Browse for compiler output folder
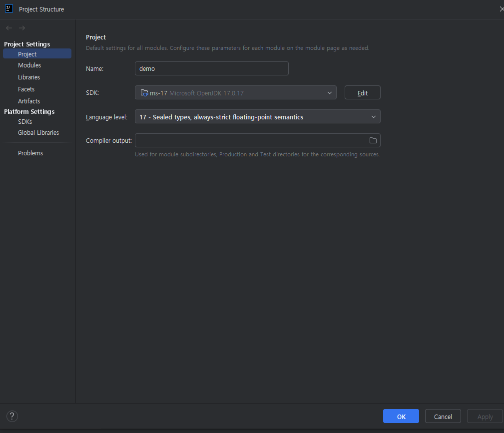Screen dimensions: 504x433 point(373,140)
